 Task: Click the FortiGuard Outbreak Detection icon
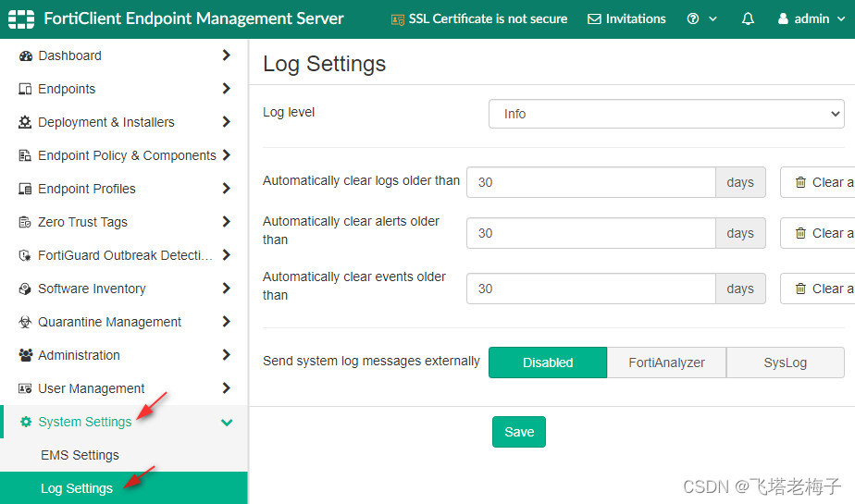[x=25, y=255]
